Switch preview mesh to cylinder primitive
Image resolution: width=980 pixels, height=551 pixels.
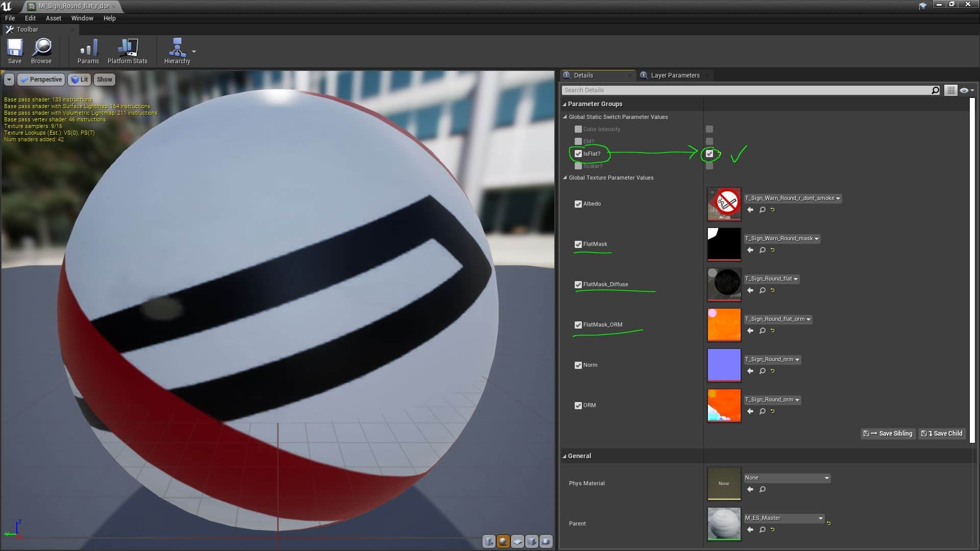tap(489, 541)
